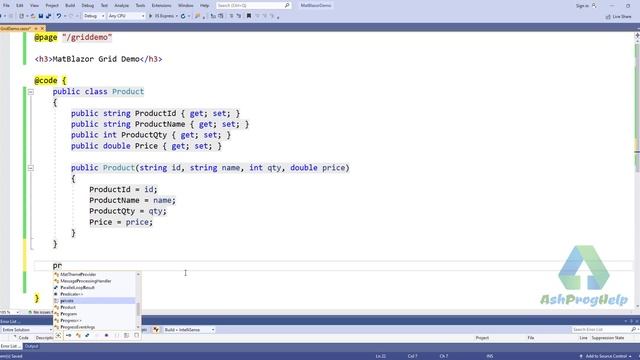Open the Debug configuration dropdown
Image resolution: width=640 pixels, height=360 pixels.
point(94,16)
